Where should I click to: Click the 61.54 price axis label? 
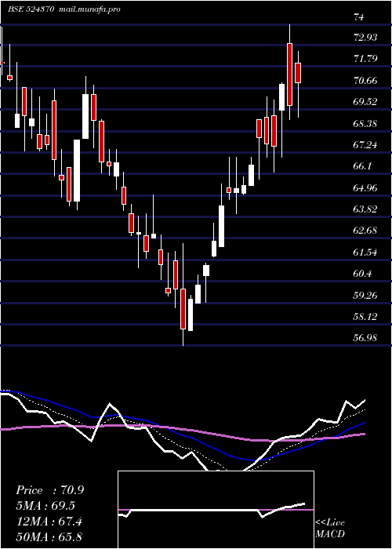pyautogui.click(x=365, y=253)
